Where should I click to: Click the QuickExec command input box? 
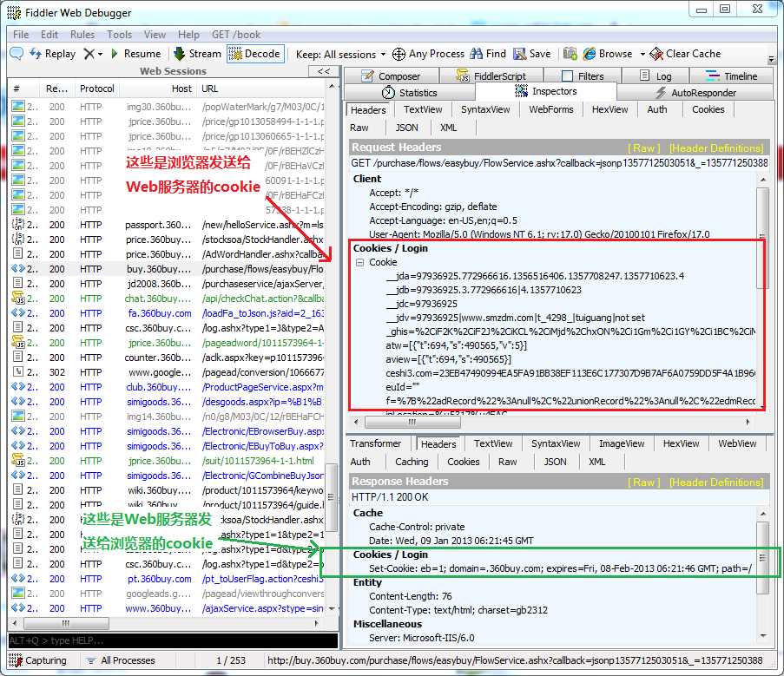click(x=173, y=640)
